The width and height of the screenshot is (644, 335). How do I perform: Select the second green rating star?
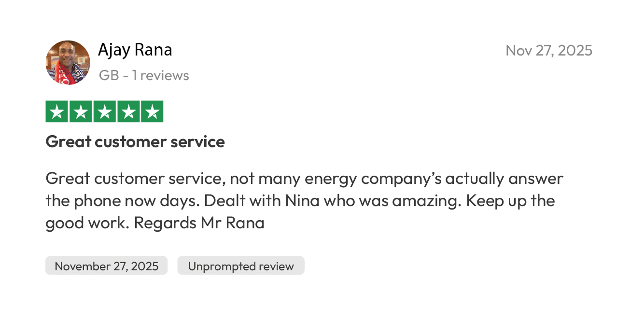click(x=81, y=112)
